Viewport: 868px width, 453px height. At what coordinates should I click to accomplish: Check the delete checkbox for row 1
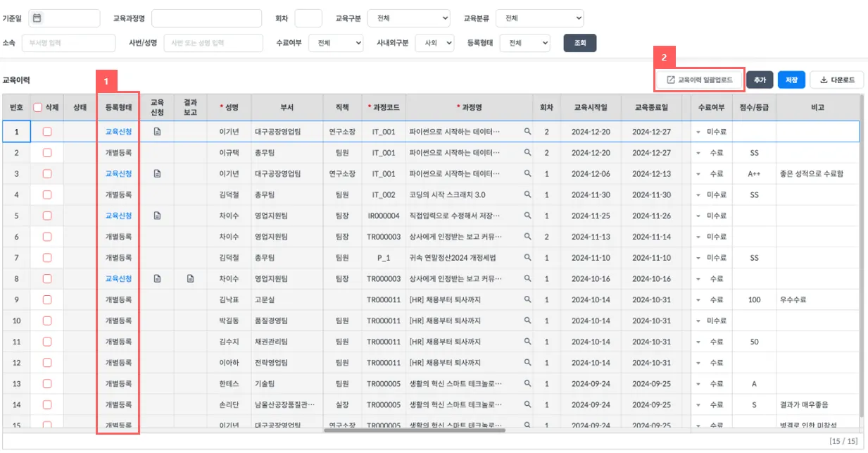click(47, 131)
